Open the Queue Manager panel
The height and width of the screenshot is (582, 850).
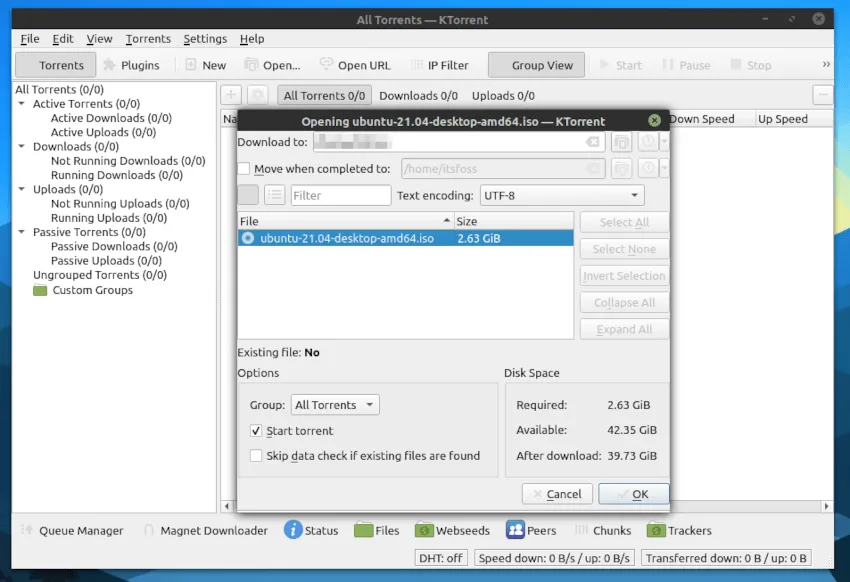tap(71, 530)
